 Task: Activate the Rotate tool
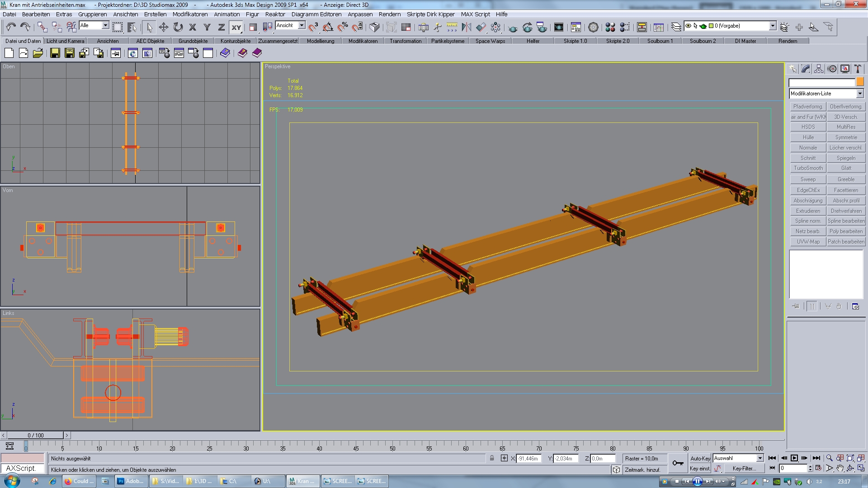(178, 27)
